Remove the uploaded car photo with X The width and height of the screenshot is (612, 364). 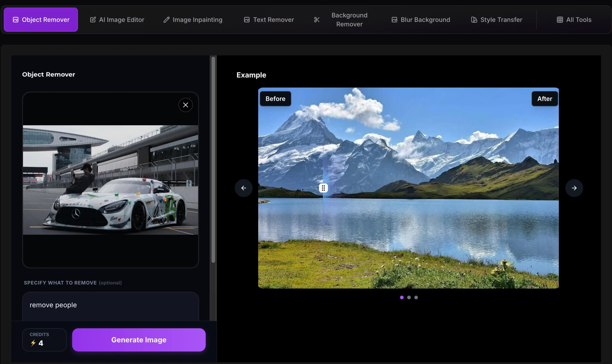(x=186, y=105)
